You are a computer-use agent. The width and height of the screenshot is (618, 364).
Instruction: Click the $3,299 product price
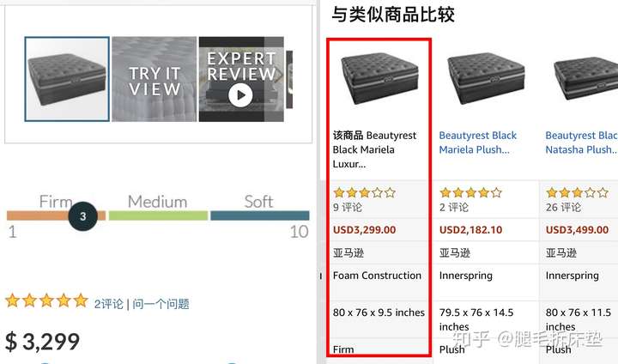pyautogui.click(x=42, y=341)
